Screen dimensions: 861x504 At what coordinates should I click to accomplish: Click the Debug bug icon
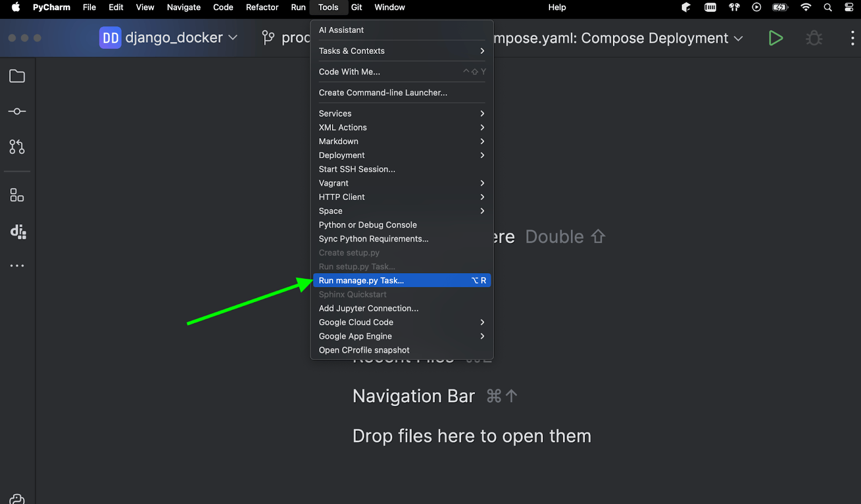(814, 38)
